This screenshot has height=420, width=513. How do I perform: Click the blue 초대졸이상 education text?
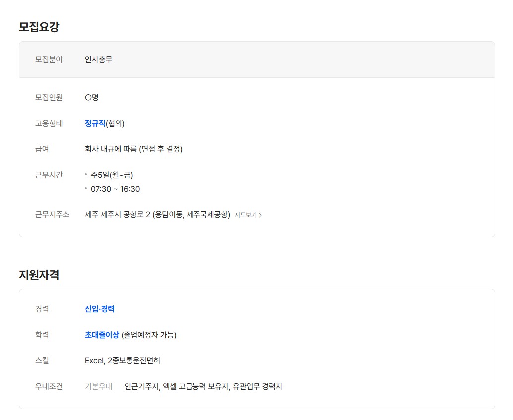coord(102,335)
